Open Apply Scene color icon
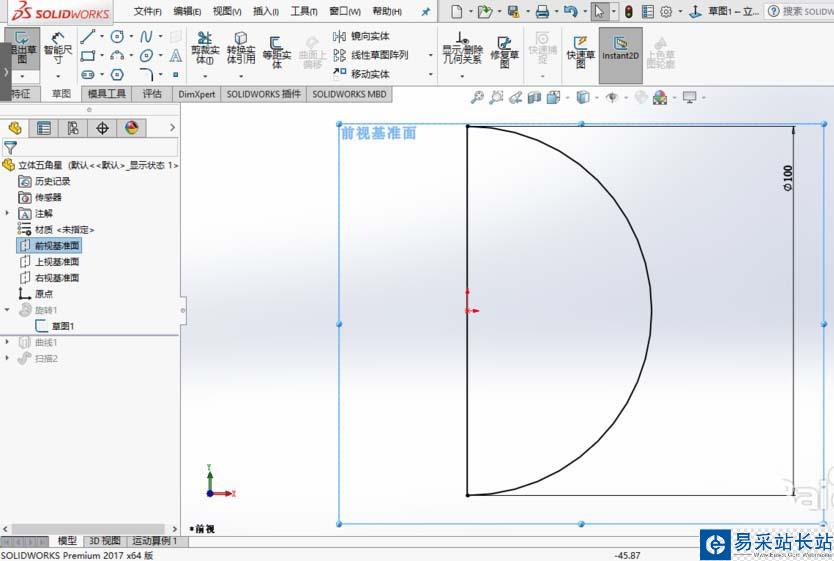Screen dimensions: 834x561 tap(660, 97)
